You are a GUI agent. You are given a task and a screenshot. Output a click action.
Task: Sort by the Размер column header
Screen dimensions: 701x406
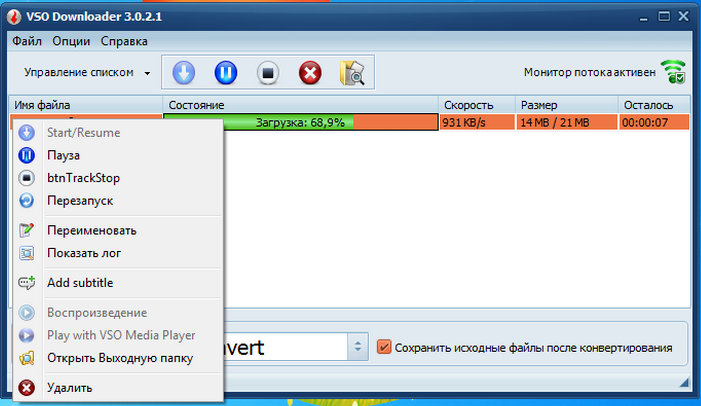(567, 105)
